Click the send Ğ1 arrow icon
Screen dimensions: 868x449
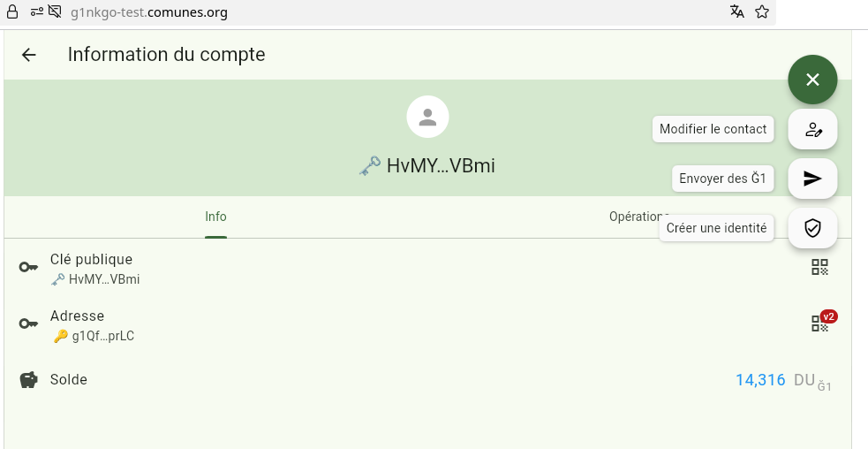pos(812,179)
